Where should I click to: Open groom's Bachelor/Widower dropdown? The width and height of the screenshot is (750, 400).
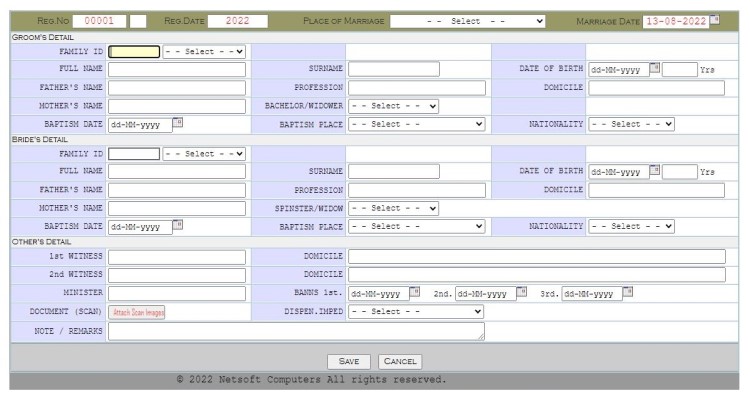[394, 106]
